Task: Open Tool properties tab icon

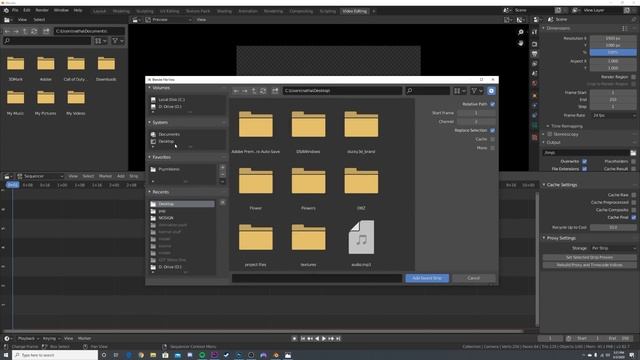Action: pos(535,32)
